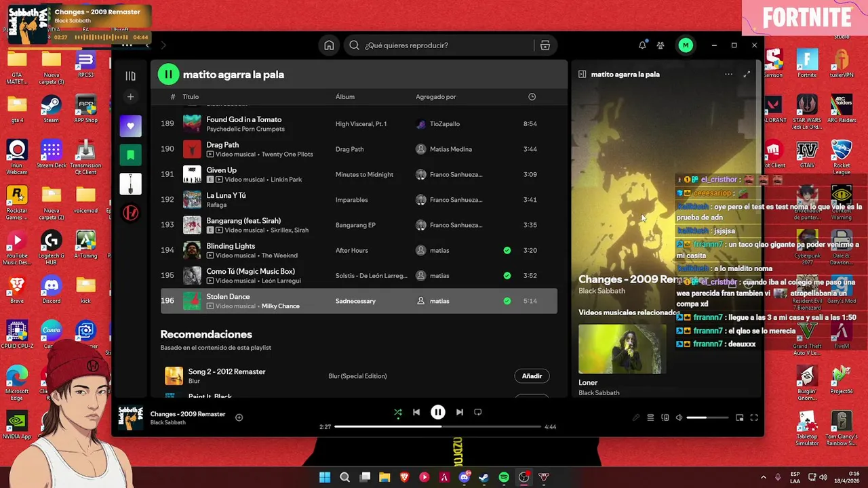The image size is (868, 488).
Task: Open Linkin Park artist link
Action: click(286, 180)
